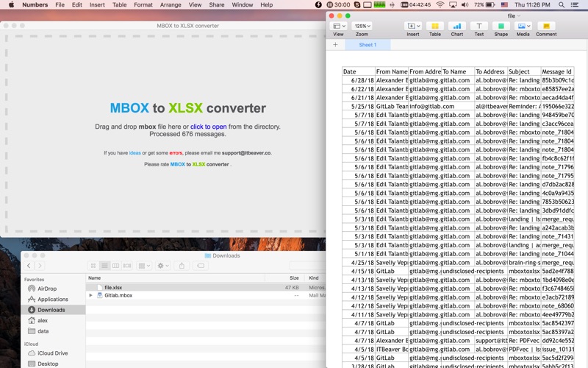Select the Message Id header cell
588x368 pixels.
coord(558,71)
